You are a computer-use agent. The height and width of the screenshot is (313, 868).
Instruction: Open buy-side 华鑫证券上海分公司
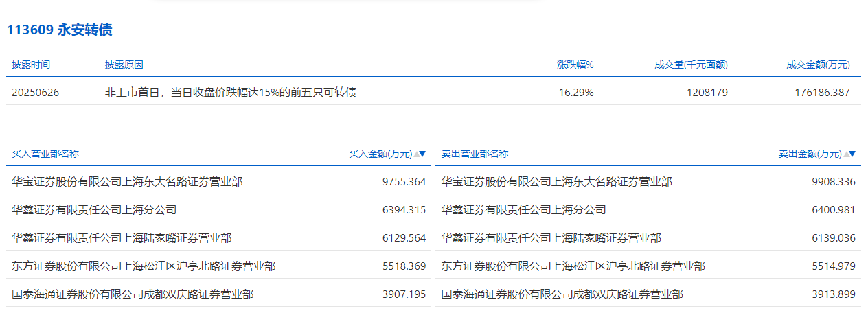coord(94,209)
